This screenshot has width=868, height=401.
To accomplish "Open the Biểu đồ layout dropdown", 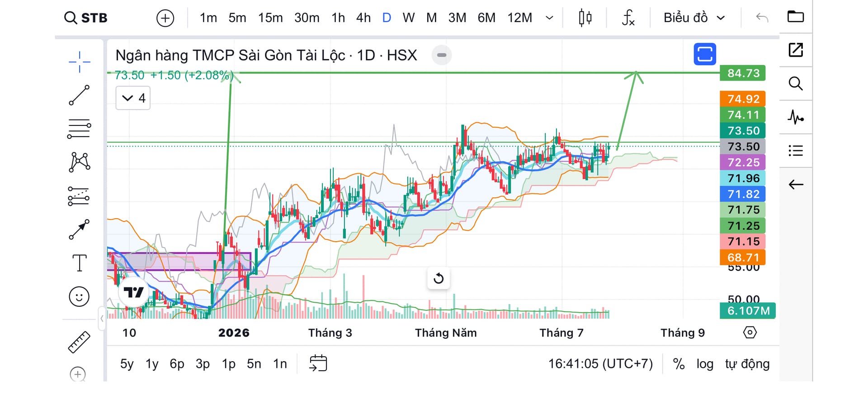I will click(x=694, y=18).
